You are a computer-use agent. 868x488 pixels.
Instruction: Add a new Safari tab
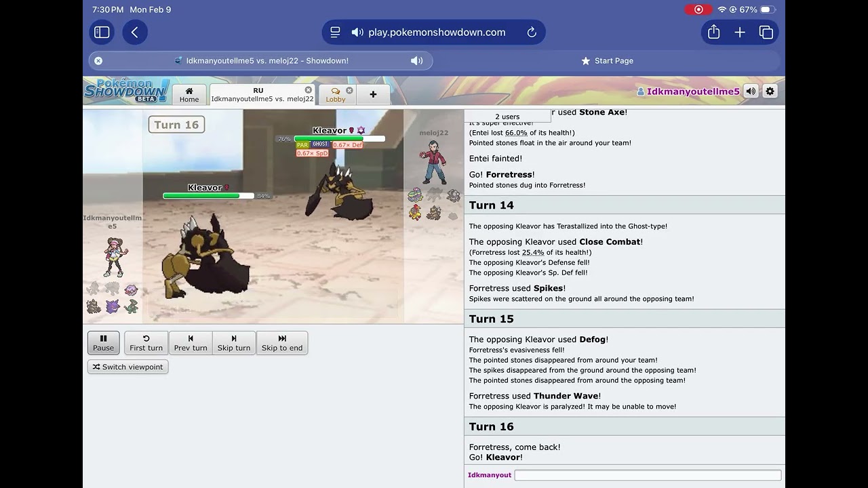click(740, 32)
